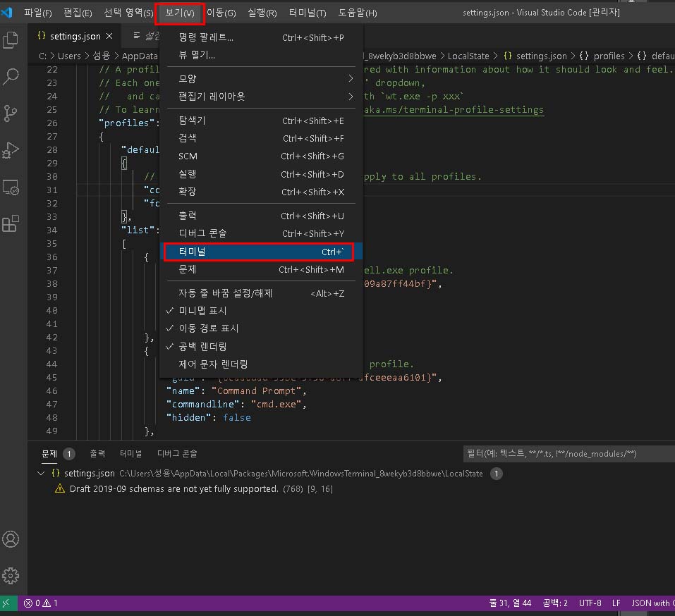
Task: Open the Search view in activity bar
Action: (x=11, y=77)
